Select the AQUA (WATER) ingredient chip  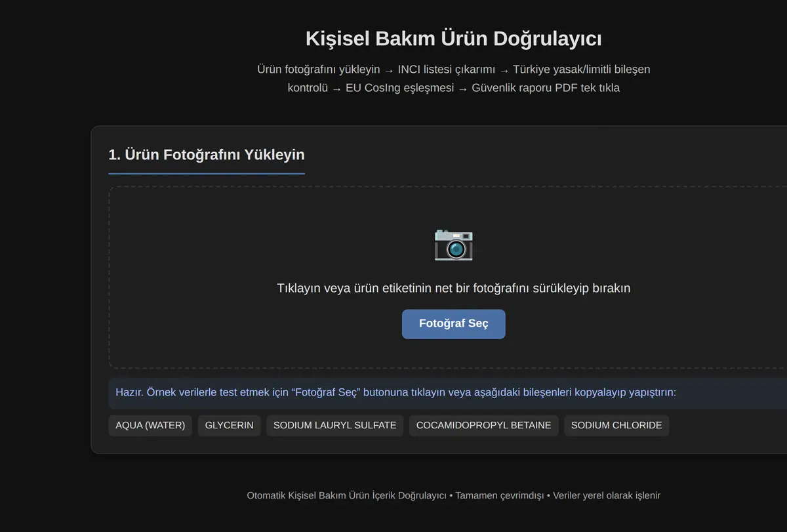click(150, 425)
